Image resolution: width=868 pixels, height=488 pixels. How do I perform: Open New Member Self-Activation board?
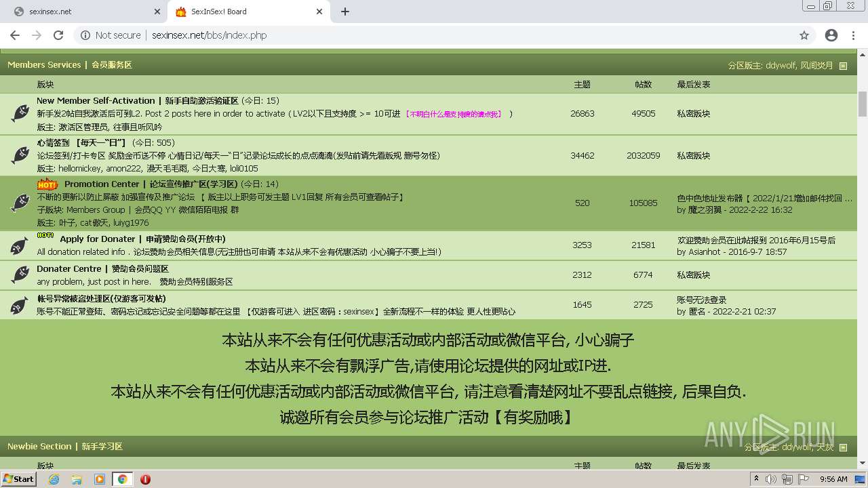pos(138,100)
